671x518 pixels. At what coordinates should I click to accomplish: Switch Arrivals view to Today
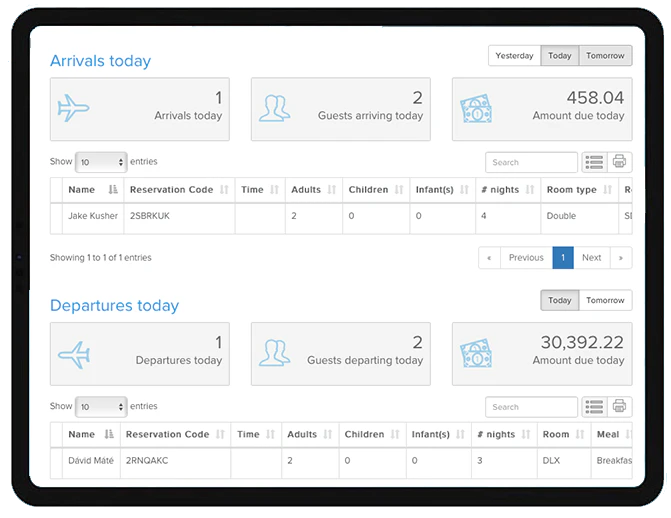(560, 56)
